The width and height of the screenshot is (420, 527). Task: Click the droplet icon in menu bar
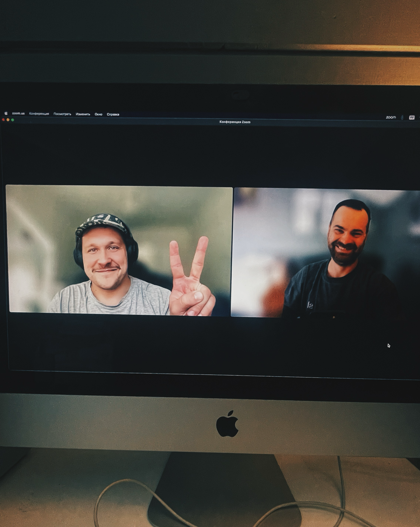click(x=402, y=118)
